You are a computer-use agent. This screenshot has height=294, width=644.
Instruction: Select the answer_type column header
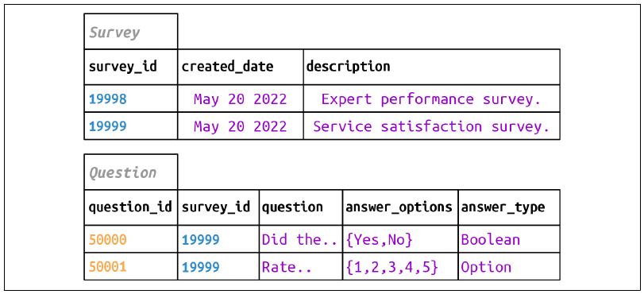pos(509,207)
